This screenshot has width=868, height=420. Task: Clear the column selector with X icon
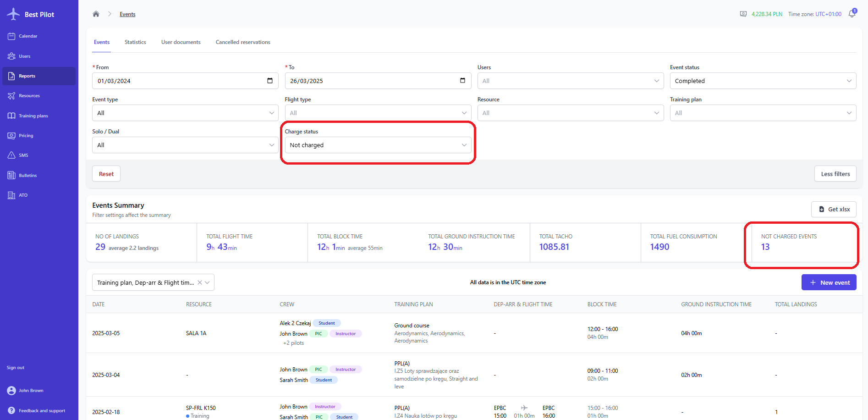click(x=200, y=282)
